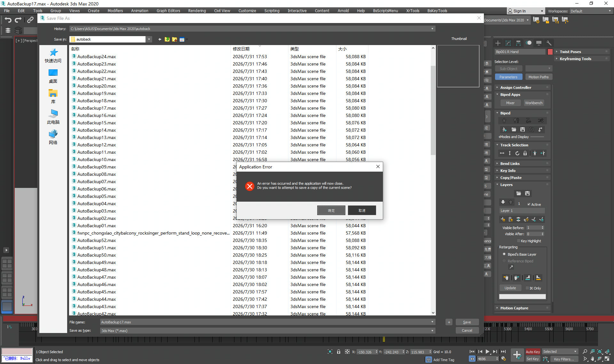Viewport: 614px width, 364px height.
Task: Create a new folder in Save dialog
Action: pos(175,39)
